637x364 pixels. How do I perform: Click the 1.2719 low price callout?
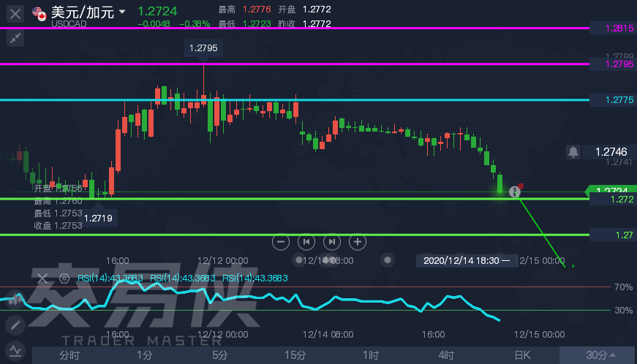coord(98,219)
